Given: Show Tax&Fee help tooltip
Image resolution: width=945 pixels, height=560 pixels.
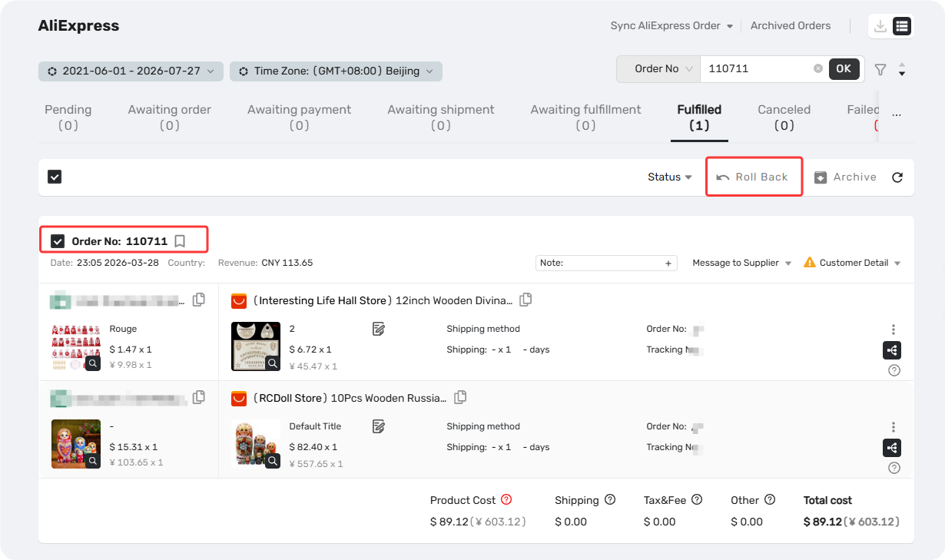Looking at the screenshot, I should [697, 499].
